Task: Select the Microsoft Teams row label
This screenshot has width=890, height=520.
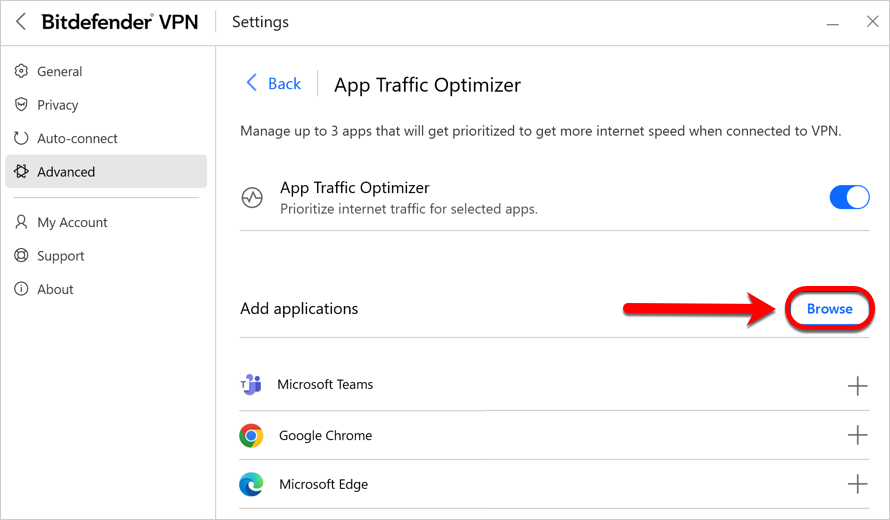Action: 325,384
